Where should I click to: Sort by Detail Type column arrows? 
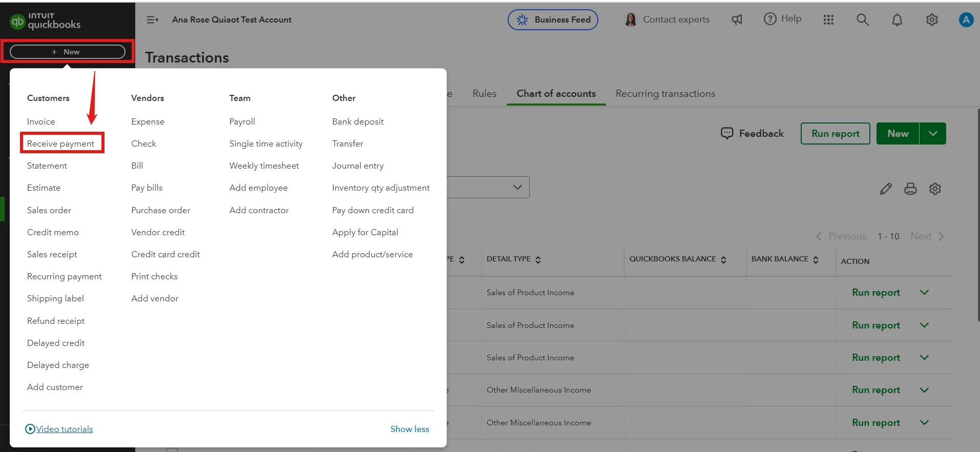538,260
